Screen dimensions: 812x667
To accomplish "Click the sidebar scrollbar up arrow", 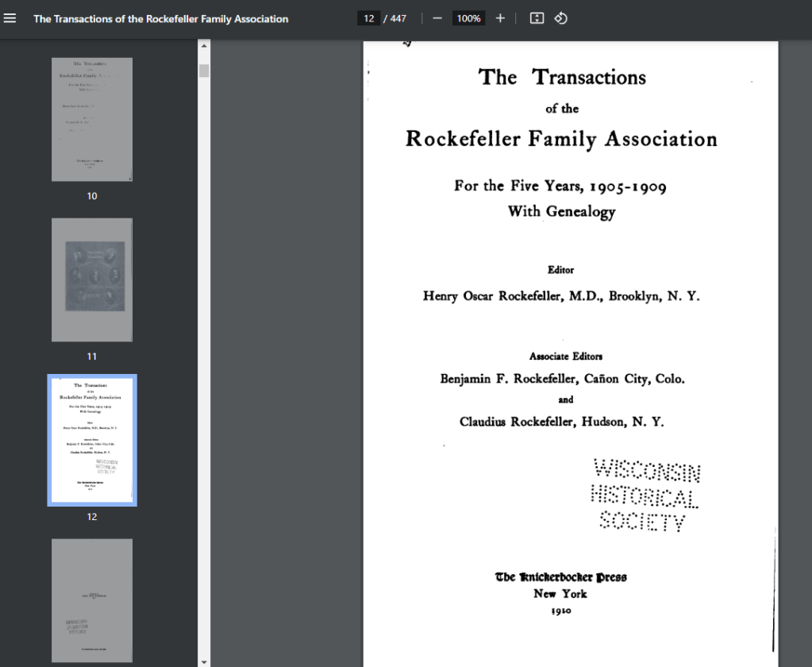I will [x=204, y=46].
